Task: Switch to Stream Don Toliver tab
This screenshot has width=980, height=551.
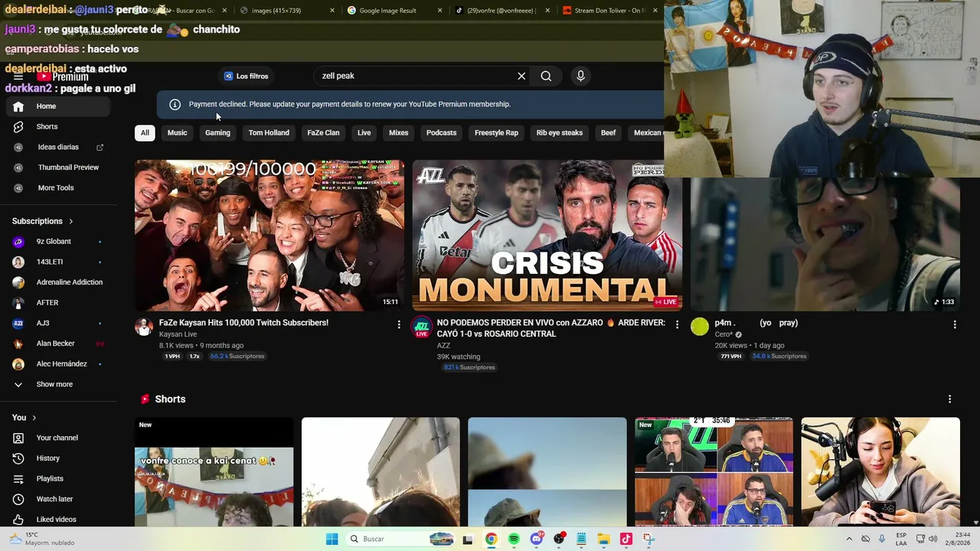Action: (609, 11)
